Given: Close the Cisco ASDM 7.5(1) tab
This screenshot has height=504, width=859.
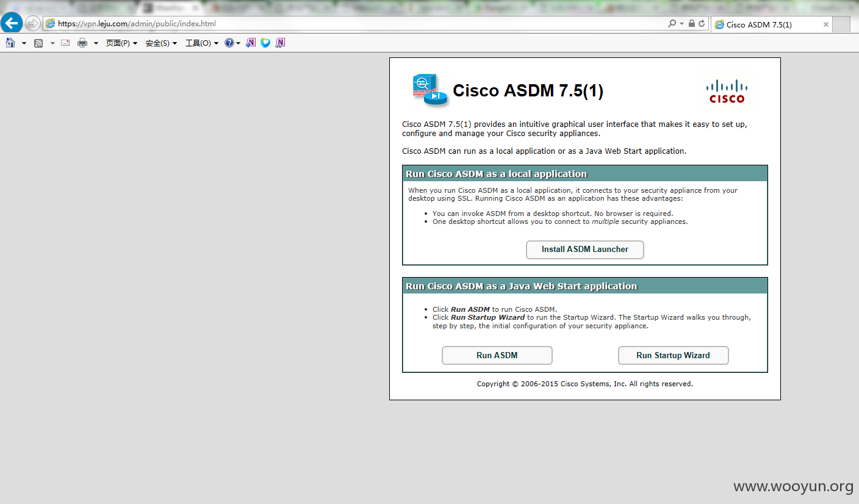Looking at the screenshot, I should 826,24.
